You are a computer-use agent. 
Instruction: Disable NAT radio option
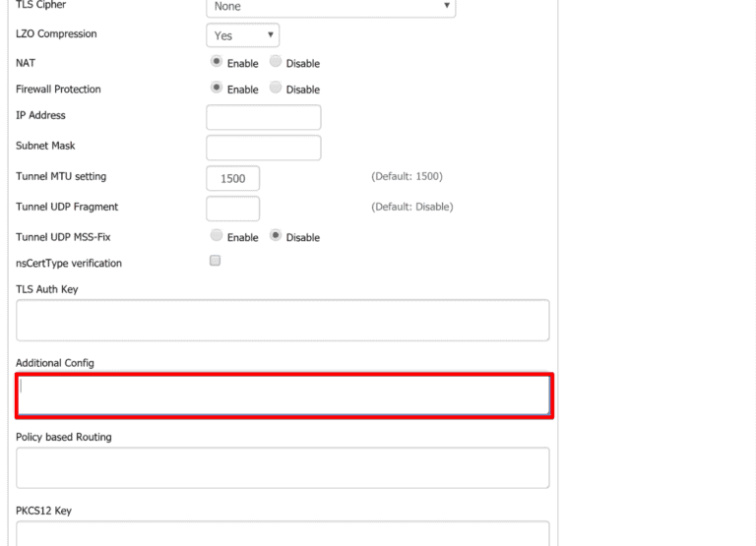tap(276, 63)
